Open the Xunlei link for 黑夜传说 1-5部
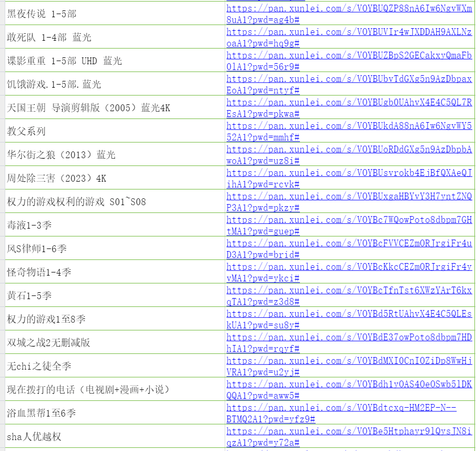The height and width of the screenshot is (451, 476). coord(349,9)
